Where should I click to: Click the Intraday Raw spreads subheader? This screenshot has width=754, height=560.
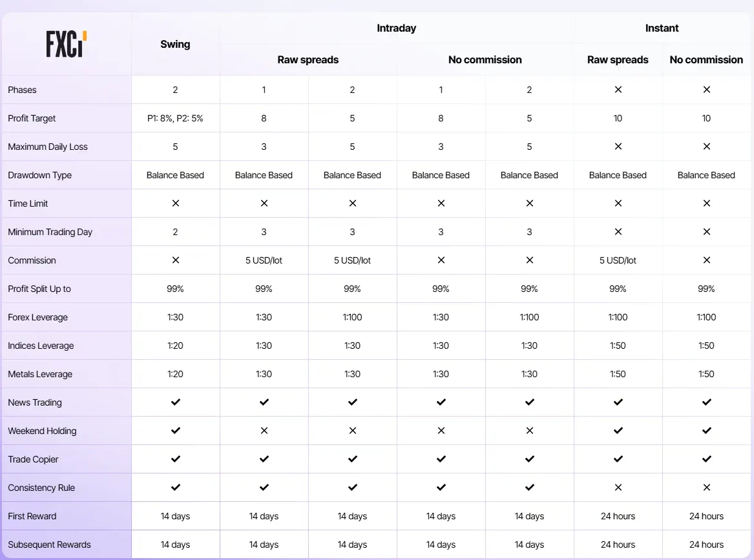[x=308, y=59]
